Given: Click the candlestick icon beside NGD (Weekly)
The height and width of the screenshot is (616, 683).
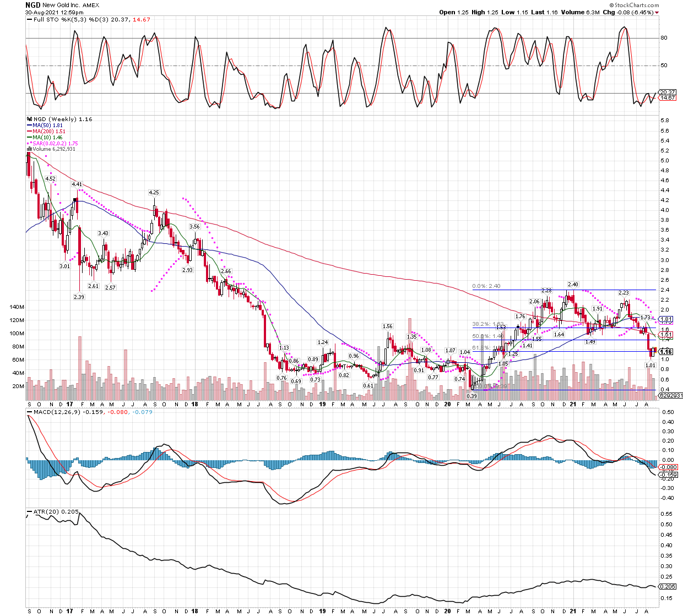Looking at the screenshot, I should (x=29, y=119).
